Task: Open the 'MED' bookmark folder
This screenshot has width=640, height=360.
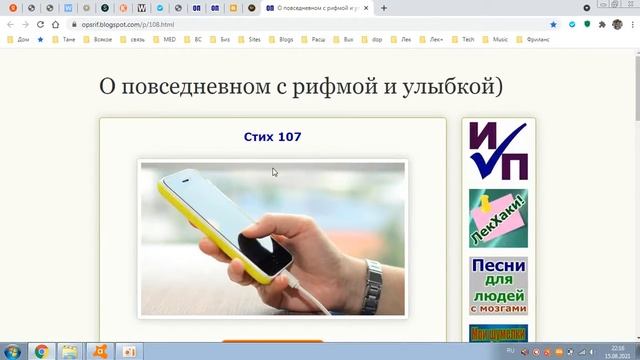Action: point(165,40)
